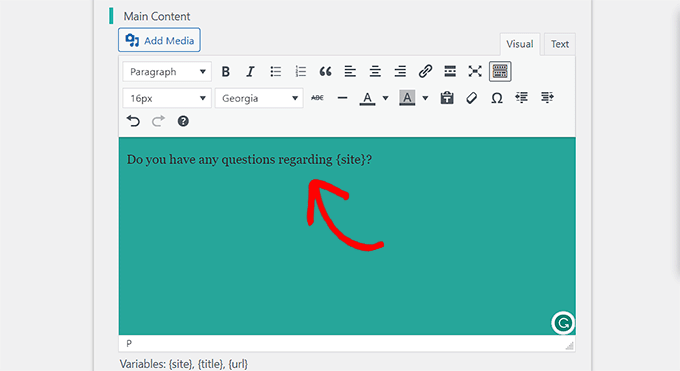
Task: Decrease the paragraph indent
Action: [521, 98]
